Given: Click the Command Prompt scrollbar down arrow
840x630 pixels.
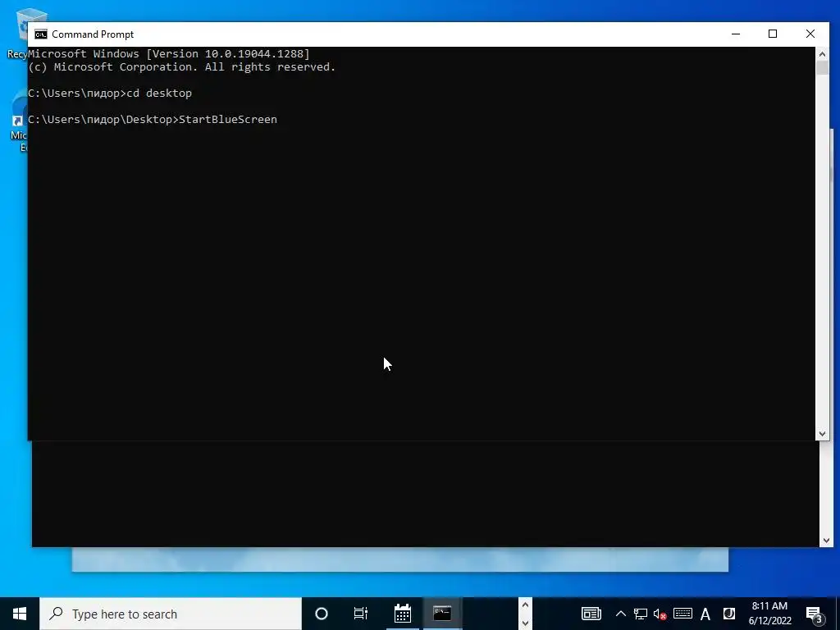Looking at the screenshot, I should (x=822, y=434).
